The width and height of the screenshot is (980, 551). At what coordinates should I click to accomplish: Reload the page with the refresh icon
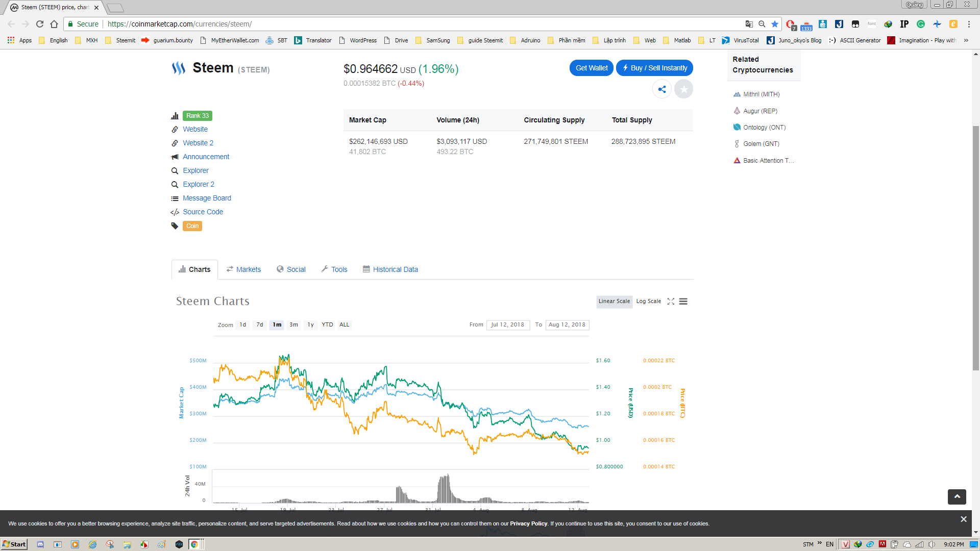(x=40, y=24)
